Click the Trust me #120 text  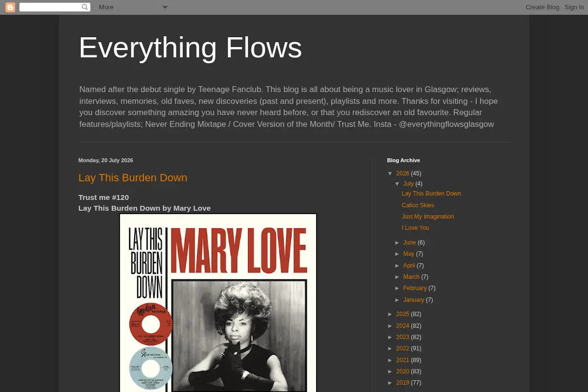click(103, 197)
